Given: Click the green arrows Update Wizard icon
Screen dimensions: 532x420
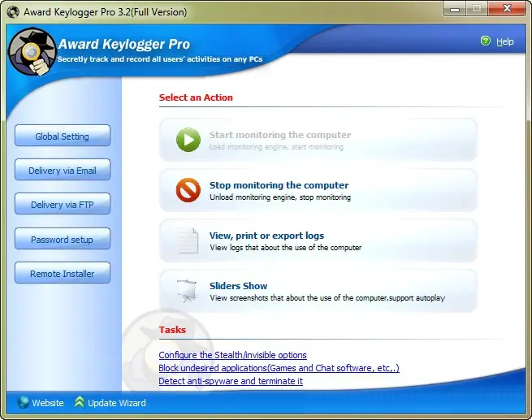Looking at the screenshot, I should point(80,402).
